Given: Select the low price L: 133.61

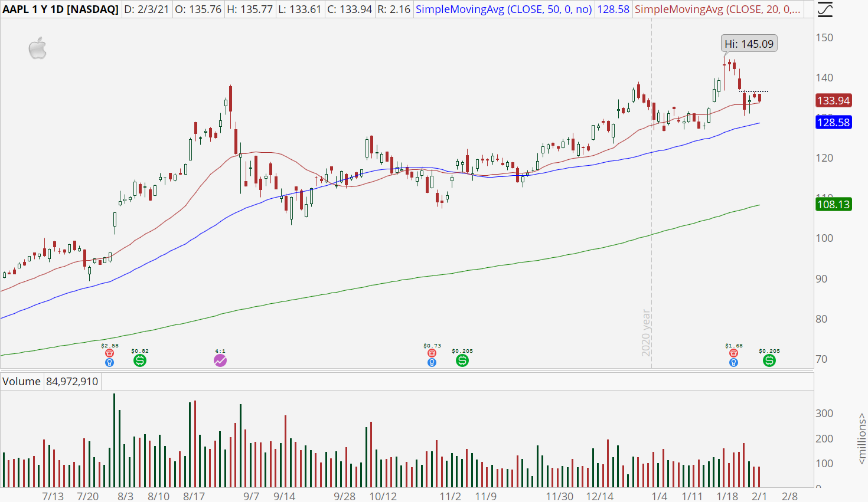Looking at the screenshot, I should [x=300, y=9].
